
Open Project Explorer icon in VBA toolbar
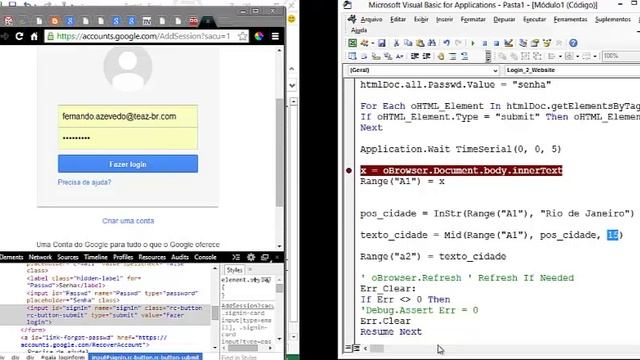[523, 43]
